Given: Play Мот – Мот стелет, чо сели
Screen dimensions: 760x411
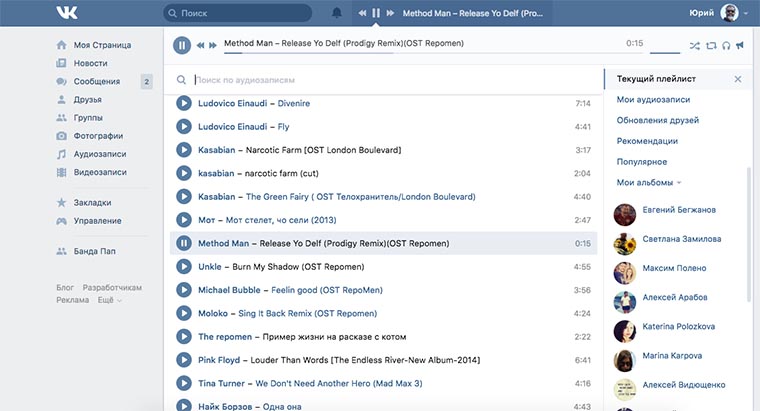Looking at the screenshot, I should pyautogui.click(x=184, y=220).
